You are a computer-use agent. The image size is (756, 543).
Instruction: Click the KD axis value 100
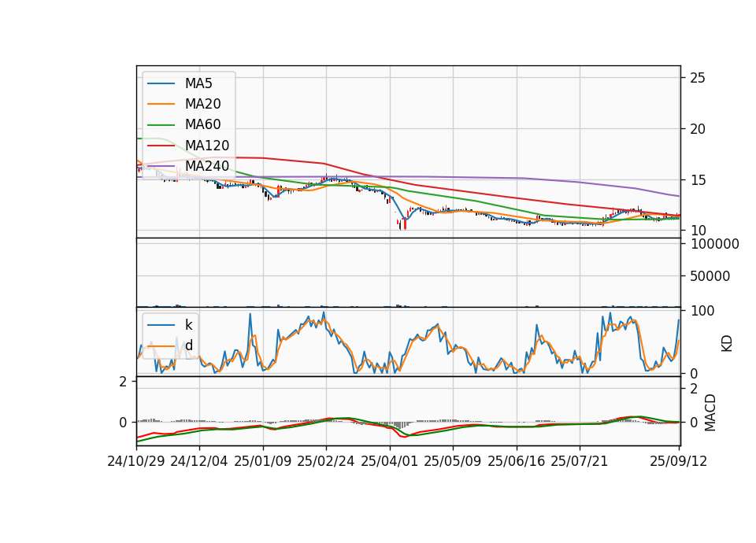pos(702,312)
